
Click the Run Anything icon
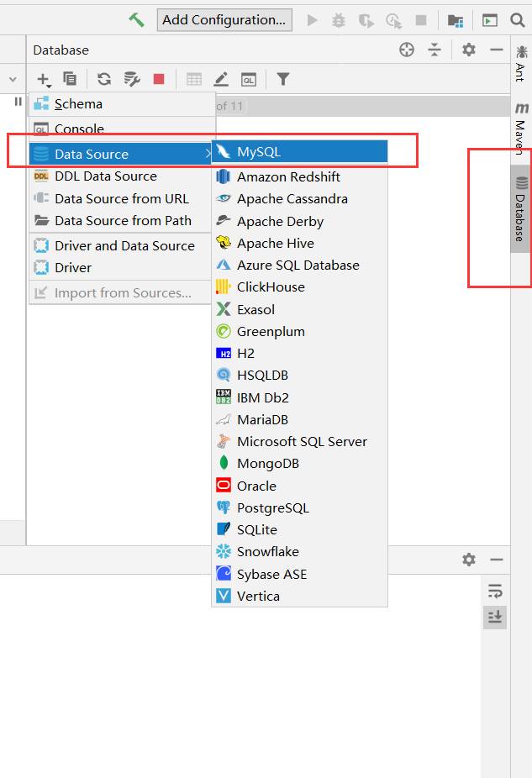490,20
